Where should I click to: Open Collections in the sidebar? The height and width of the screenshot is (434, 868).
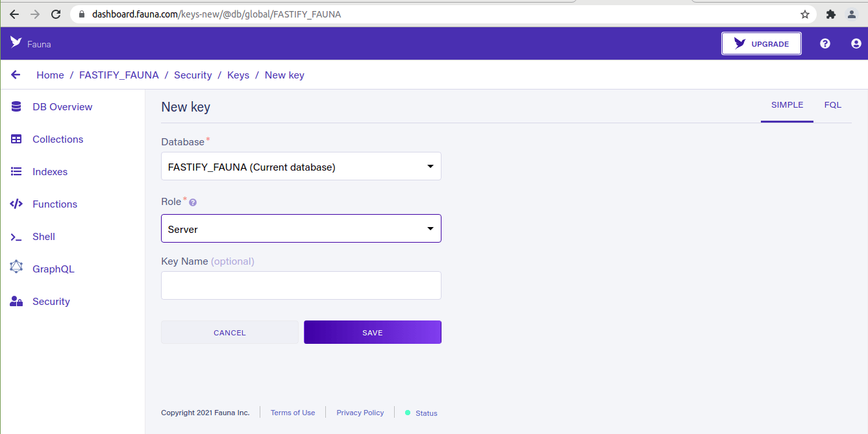click(x=58, y=139)
